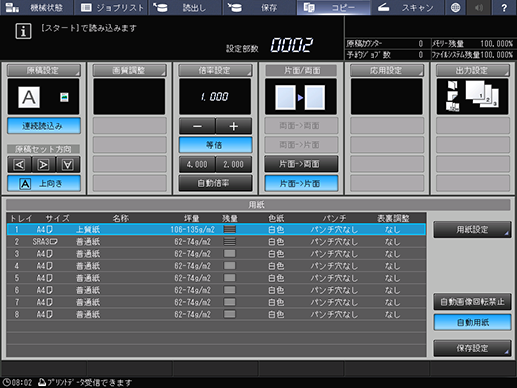Click the speaker sound icon
517x388 pixels.
479,7
